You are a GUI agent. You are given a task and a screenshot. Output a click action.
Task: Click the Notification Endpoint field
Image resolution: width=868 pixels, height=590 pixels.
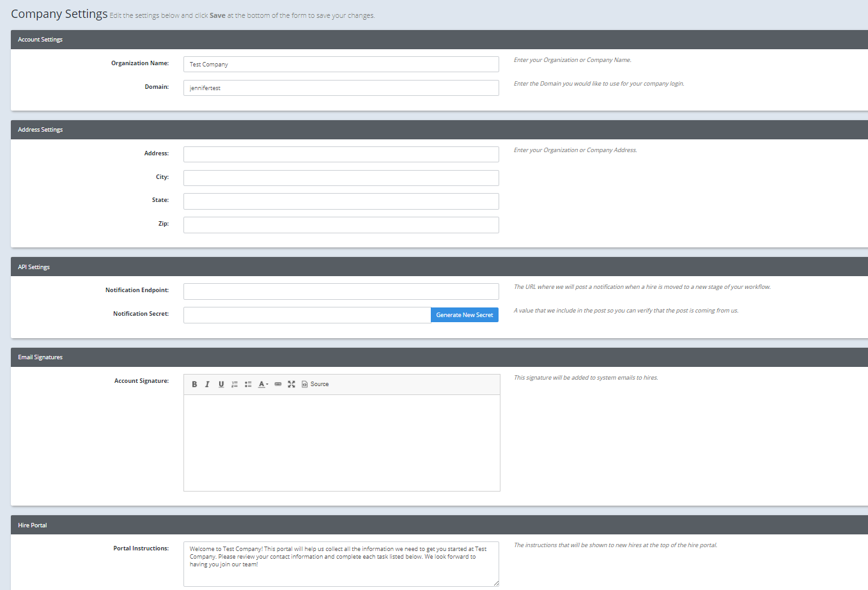pyautogui.click(x=341, y=291)
